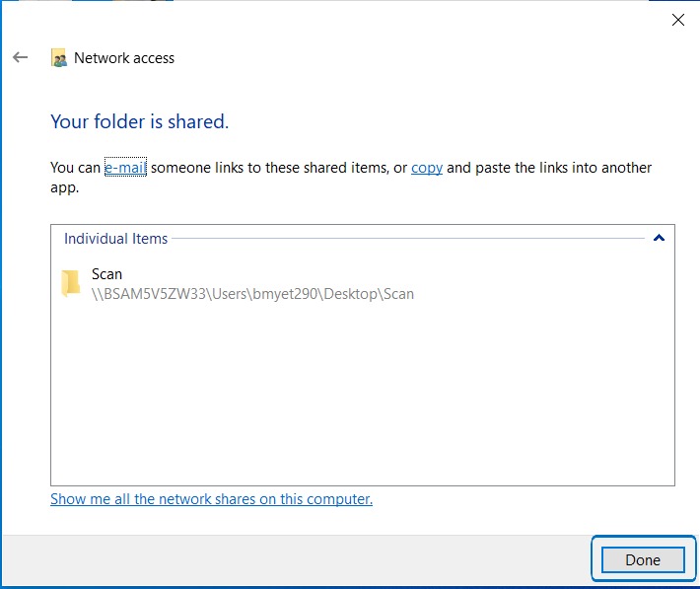Viewport: 700px width, 589px height.
Task: Click the Your folder is shared heading
Action: [139, 122]
